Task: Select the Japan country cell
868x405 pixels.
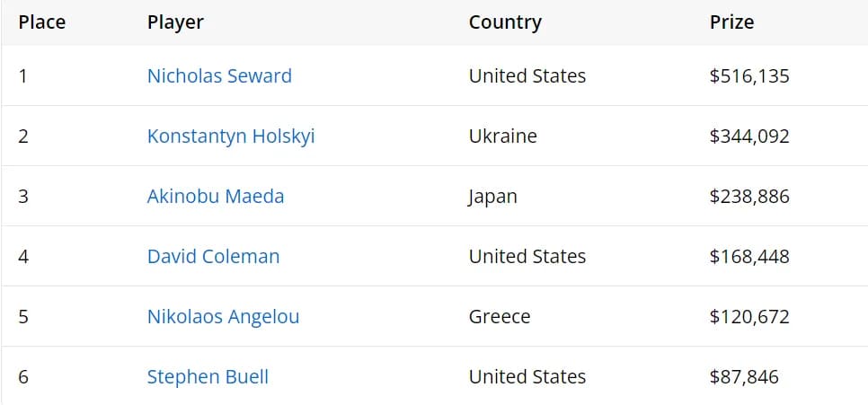Action: [x=492, y=196]
